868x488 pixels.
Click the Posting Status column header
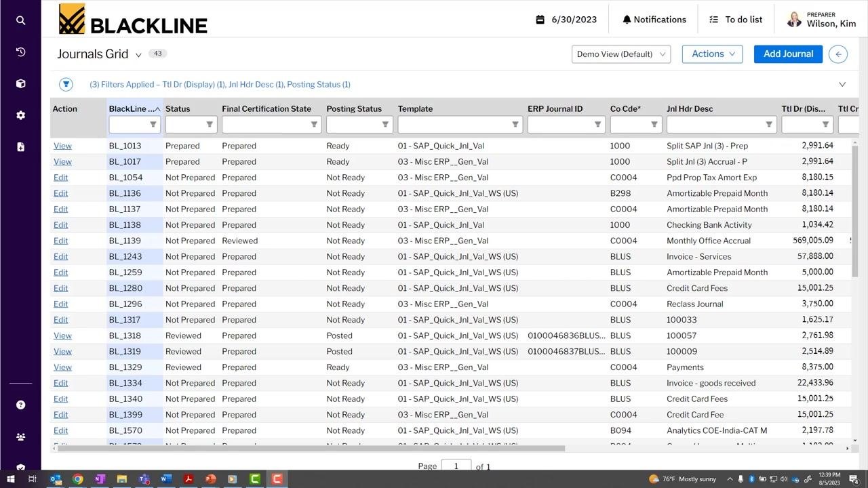point(354,108)
